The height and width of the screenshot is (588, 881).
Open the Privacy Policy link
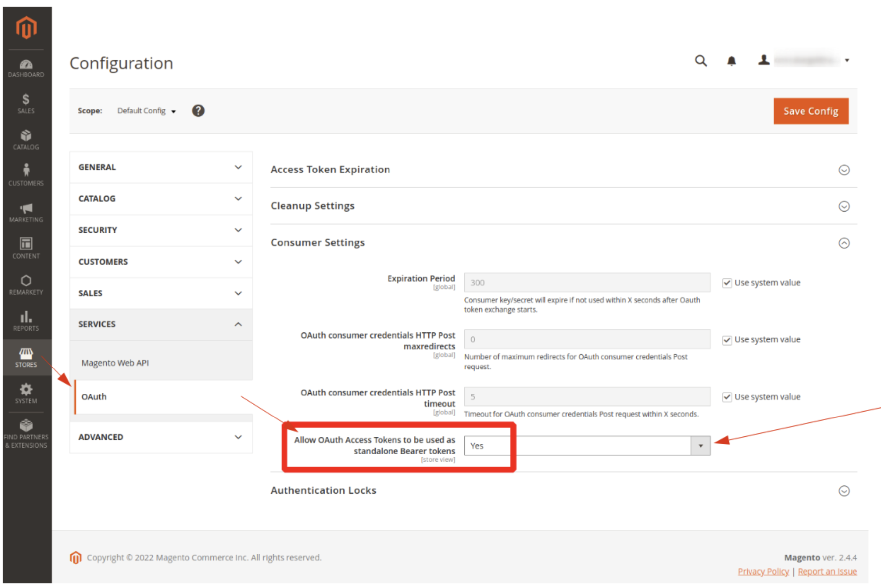(763, 571)
